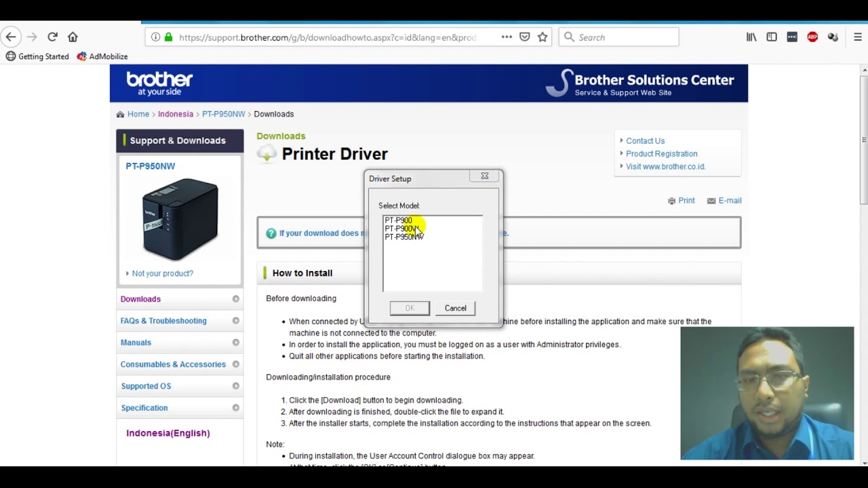868x488 pixels.
Task: Expand the FAQs & Troubleshooting arrow
Action: [235, 321]
